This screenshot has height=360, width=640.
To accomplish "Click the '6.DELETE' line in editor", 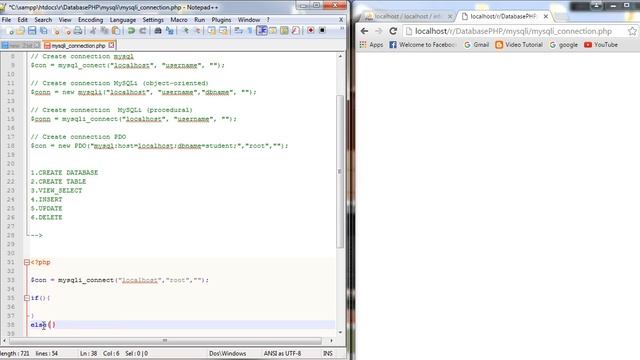I will click(x=47, y=218).
